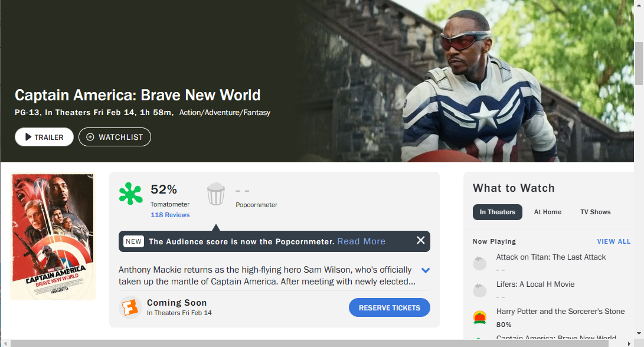644x347 pixels.
Task: Open Harry Potter and the Sorcerer's Stone
Action: (560, 311)
